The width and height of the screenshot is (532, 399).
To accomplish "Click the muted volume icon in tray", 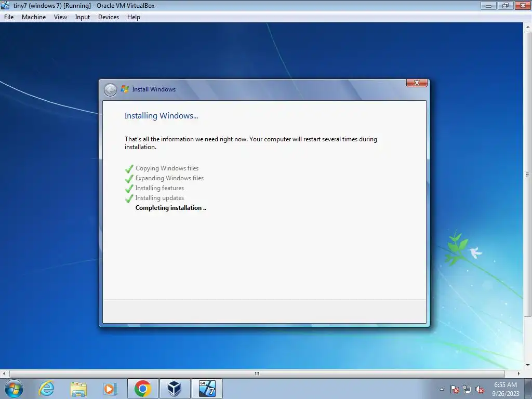I will pyautogui.click(x=480, y=389).
